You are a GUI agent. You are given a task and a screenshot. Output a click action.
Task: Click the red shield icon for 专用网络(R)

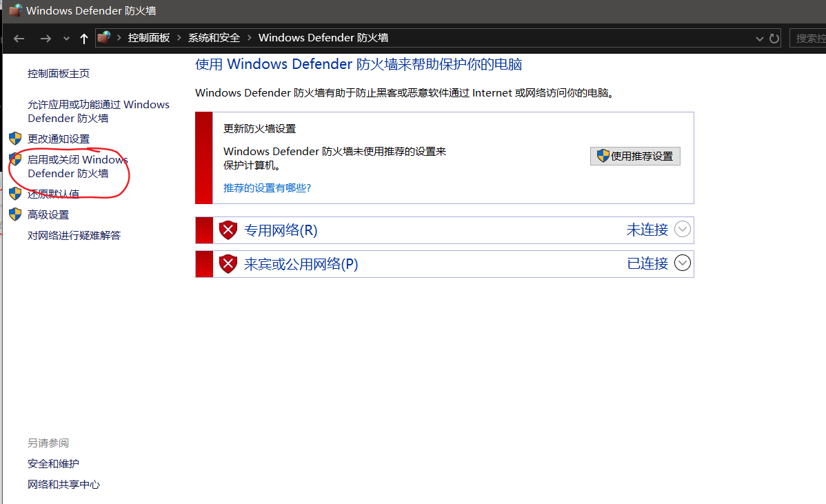[228, 230]
